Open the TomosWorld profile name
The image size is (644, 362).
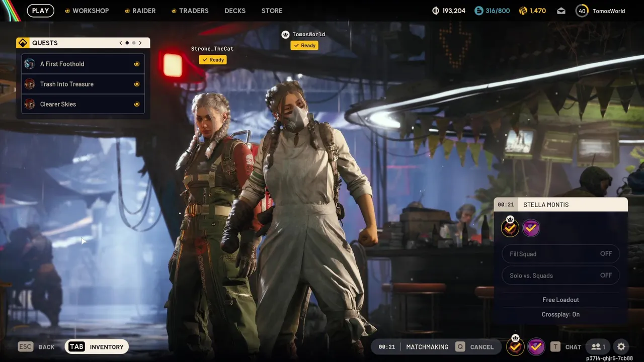coord(609,11)
